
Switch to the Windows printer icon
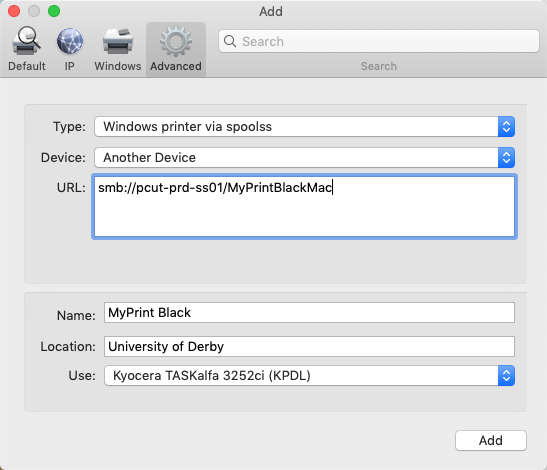[118, 41]
